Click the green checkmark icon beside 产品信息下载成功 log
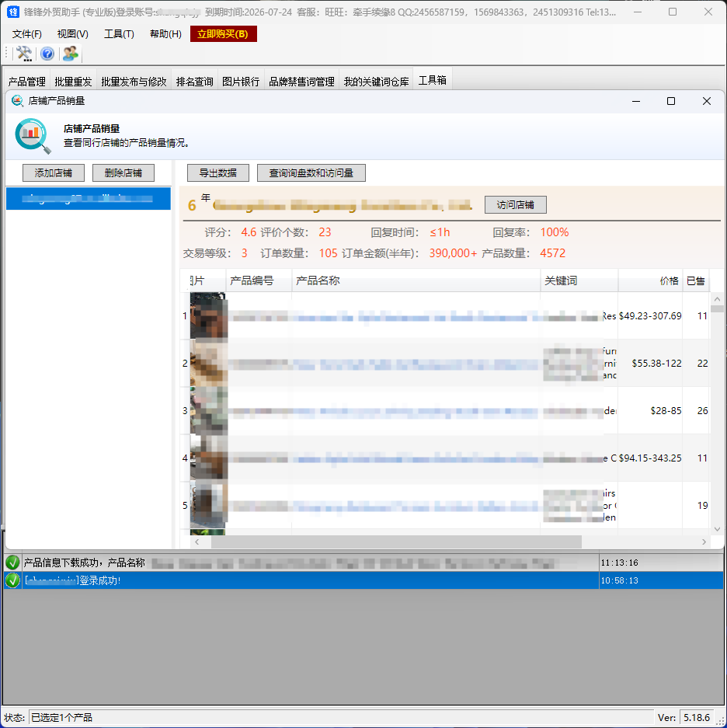The height and width of the screenshot is (728, 727). [12, 563]
